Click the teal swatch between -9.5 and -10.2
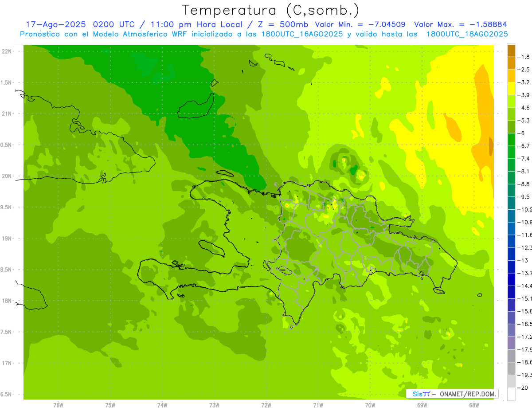The height and width of the screenshot is (411, 532). [x=511, y=203]
